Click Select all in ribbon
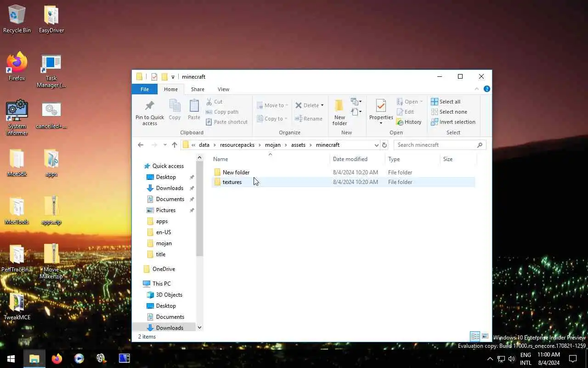The width and height of the screenshot is (588, 368). pyautogui.click(x=446, y=102)
